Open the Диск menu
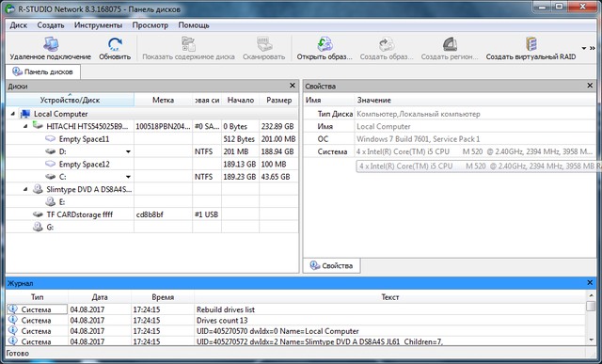Screen dimensions: 602x364 pos(19,25)
